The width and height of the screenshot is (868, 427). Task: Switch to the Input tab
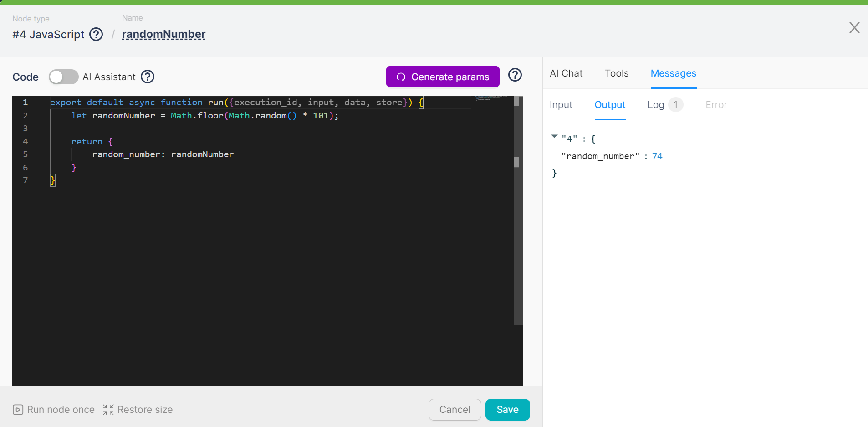(561, 104)
